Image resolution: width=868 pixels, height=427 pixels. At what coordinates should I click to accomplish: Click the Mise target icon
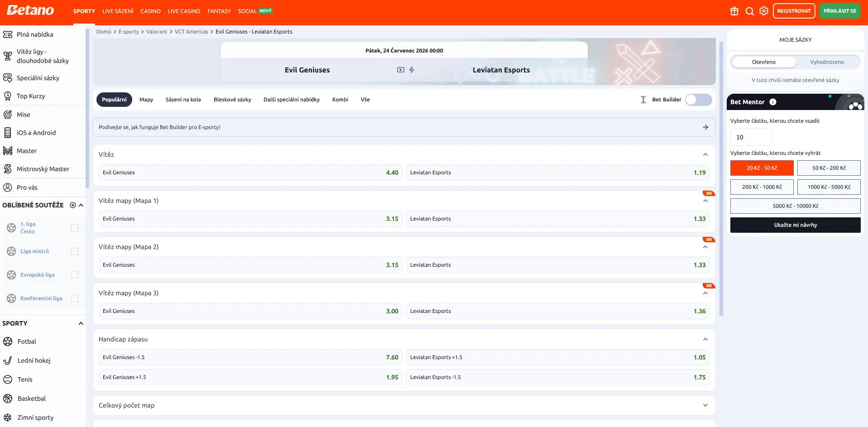tap(8, 115)
